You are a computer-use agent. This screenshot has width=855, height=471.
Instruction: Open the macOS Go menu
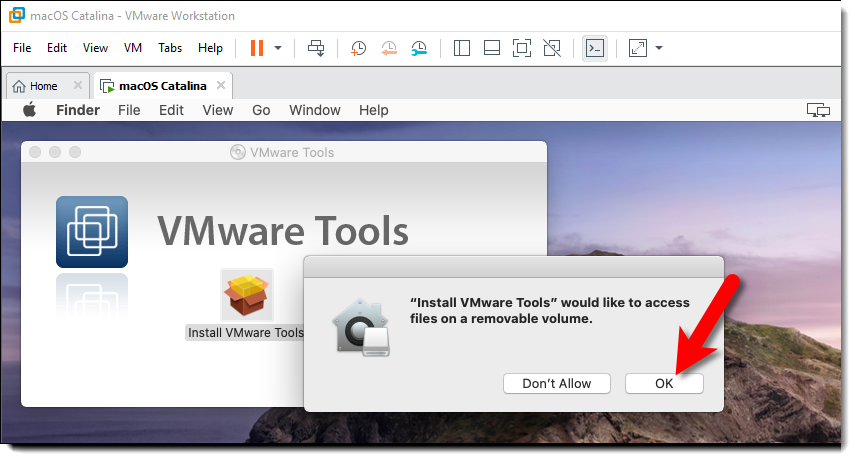point(261,110)
